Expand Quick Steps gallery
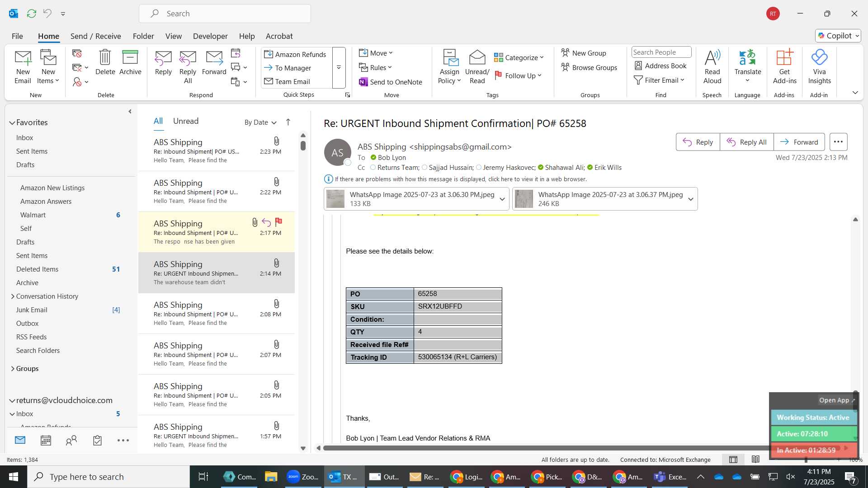The width and height of the screenshot is (868, 488). click(339, 68)
